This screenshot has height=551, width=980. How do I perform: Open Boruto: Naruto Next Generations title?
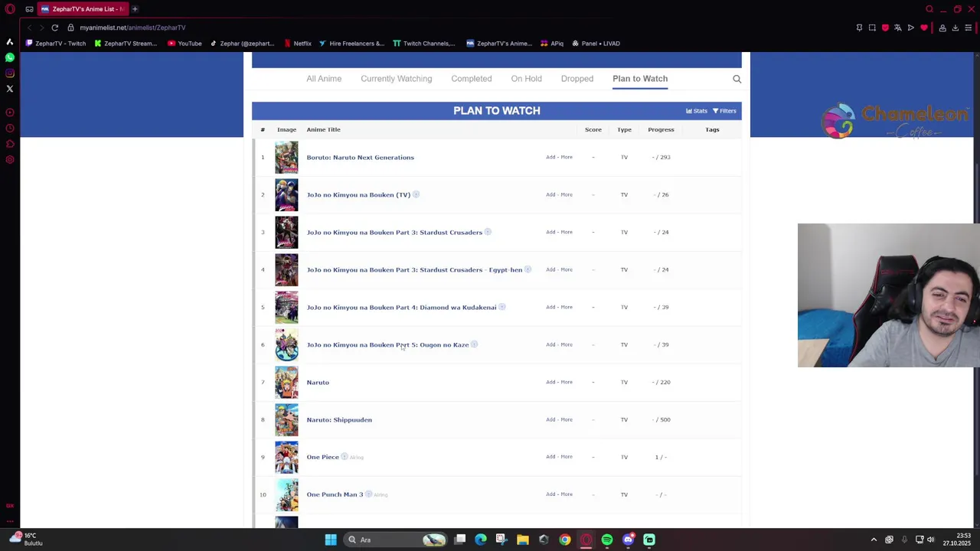(x=361, y=158)
